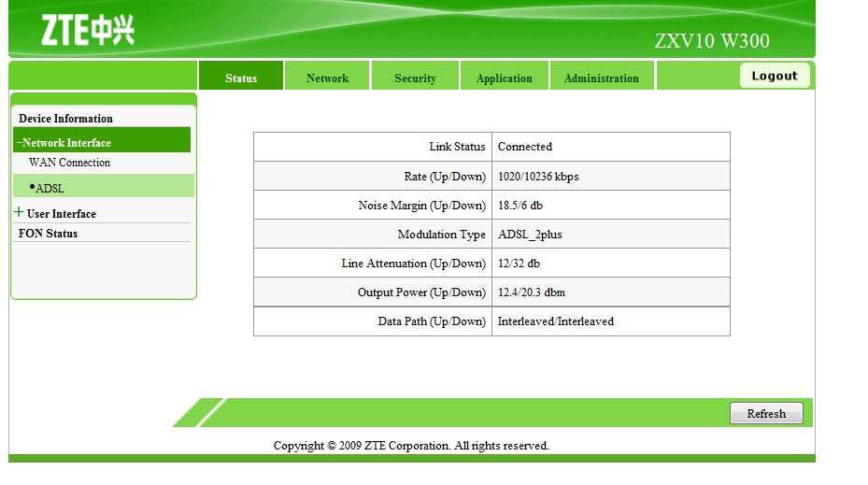Select the 12/32 db attenuation value
This screenshot has width=868, height=485.
pos(519,264)
